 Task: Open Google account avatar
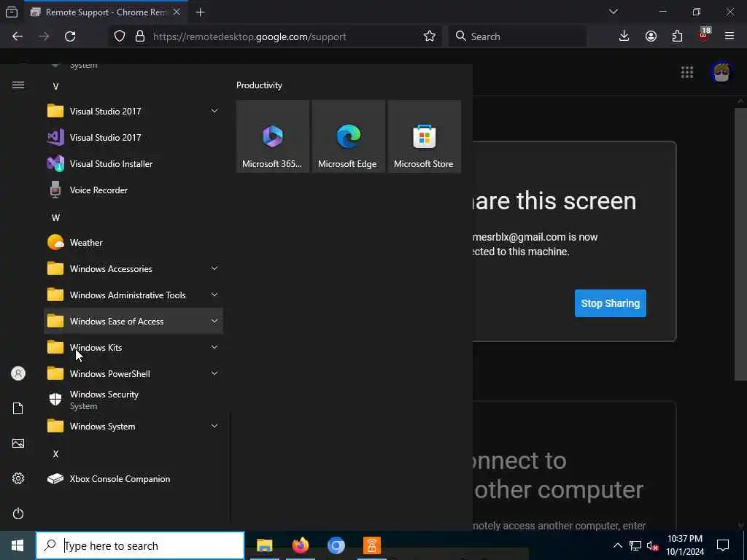(721, 72)
